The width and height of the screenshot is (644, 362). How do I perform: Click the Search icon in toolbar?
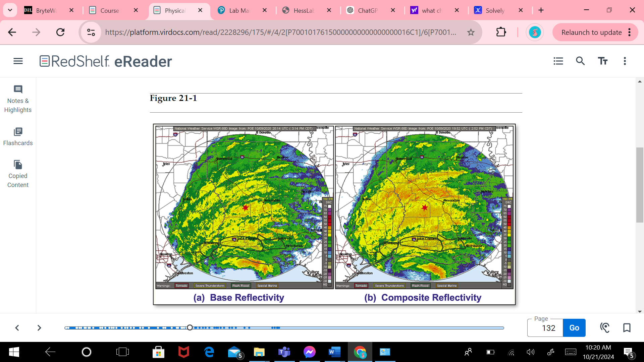(x=581, y=61)
